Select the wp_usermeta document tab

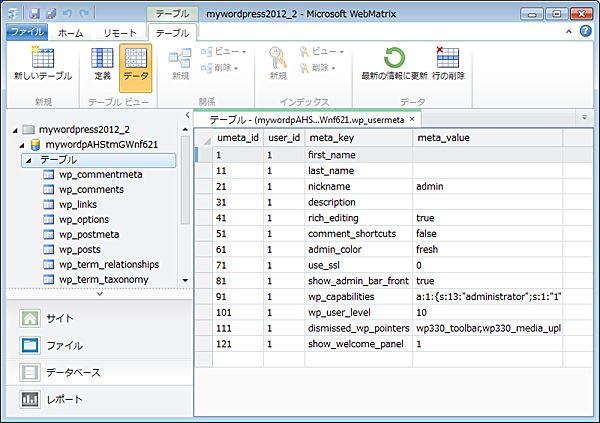coord(307,120)
